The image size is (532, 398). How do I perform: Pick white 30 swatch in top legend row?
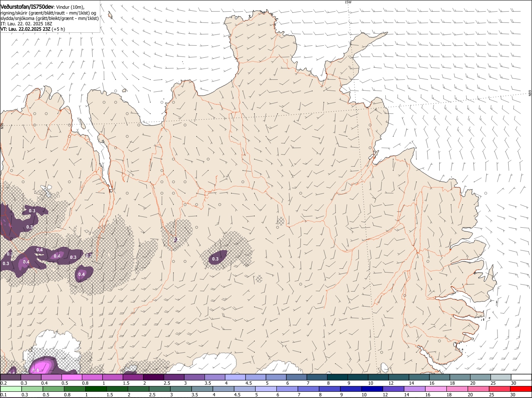pos(522,377)
